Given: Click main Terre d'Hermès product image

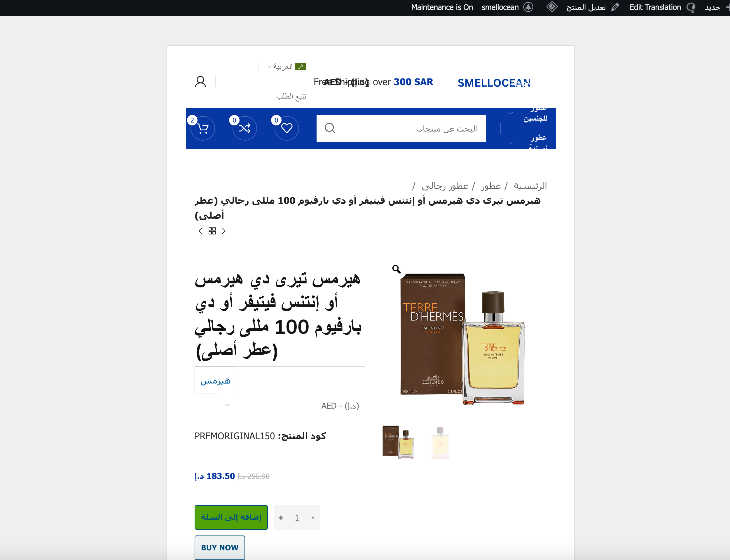Looking at the screenshot, I should (462, 339).
